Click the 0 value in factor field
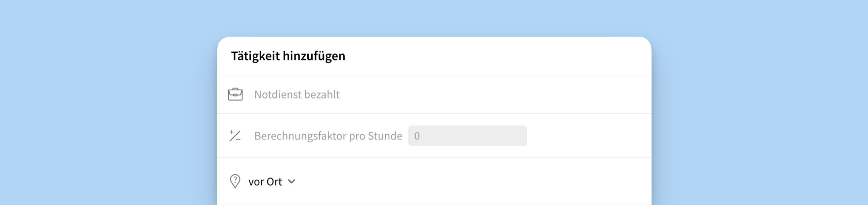Image resolution: width=868 pixels, height=205 pixels. [x=417, y=136]
